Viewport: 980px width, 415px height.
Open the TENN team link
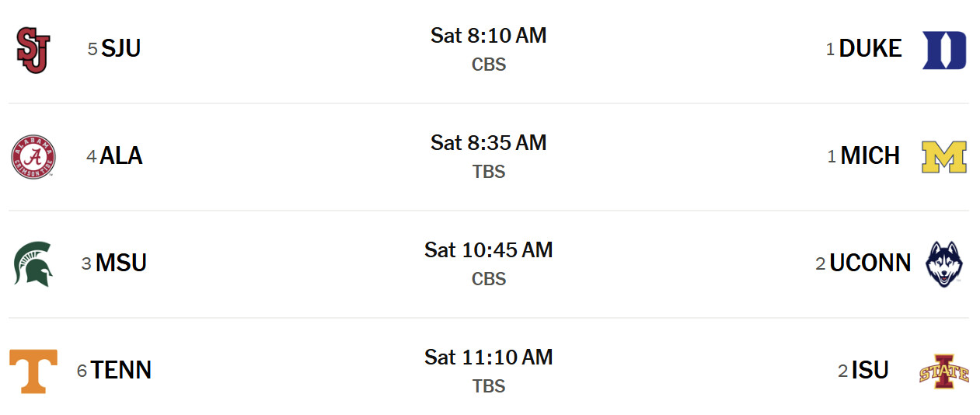pyautogui.click(x=120, y=371)
